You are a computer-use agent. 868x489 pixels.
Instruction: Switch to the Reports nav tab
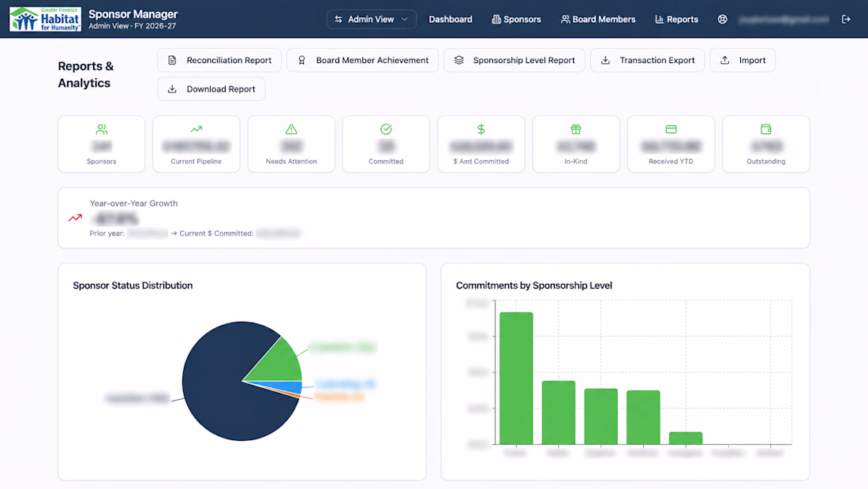point(676,20)
